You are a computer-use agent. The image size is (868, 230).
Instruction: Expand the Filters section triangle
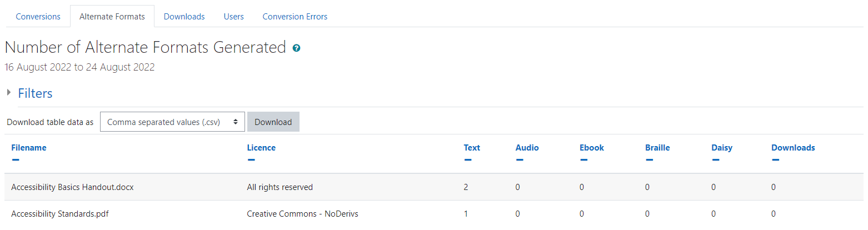[9, 92]
